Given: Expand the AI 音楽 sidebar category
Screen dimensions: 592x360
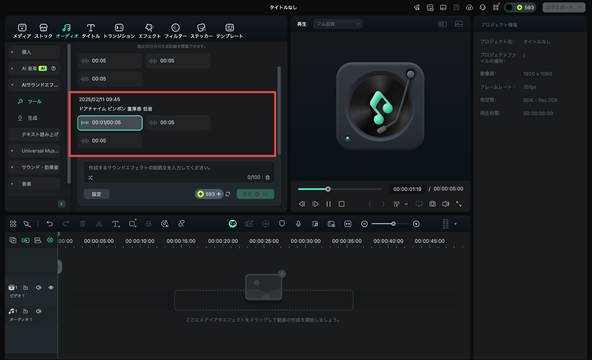Looking at the screenshot, I should tap(35, 68).
